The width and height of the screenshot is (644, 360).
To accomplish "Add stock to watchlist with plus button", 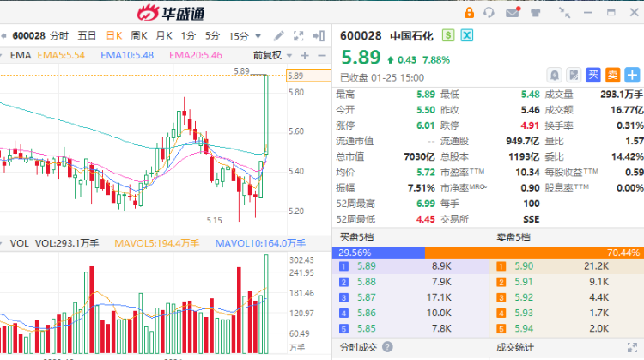I will pyautogui.click(x=633, y=75).
